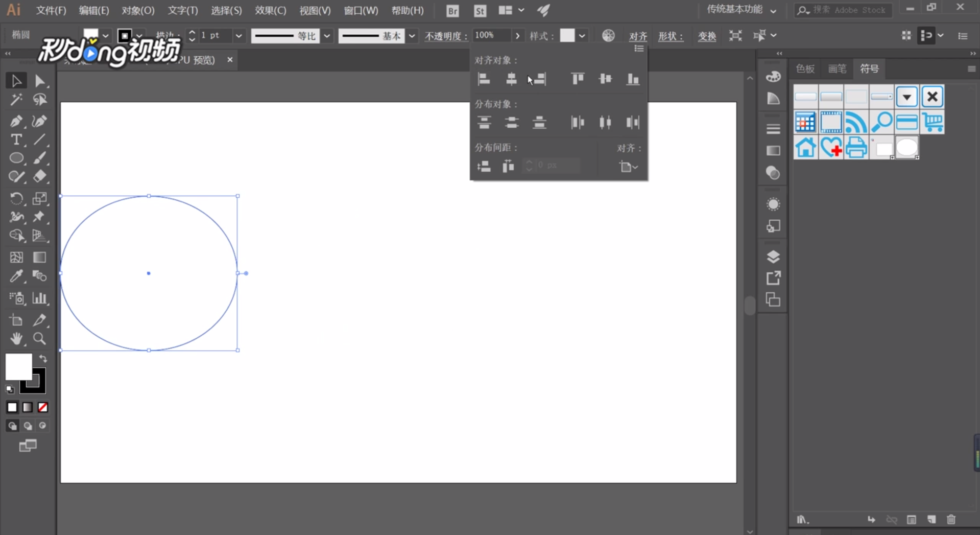Open the Layers panel icon

tap(773, 257)
